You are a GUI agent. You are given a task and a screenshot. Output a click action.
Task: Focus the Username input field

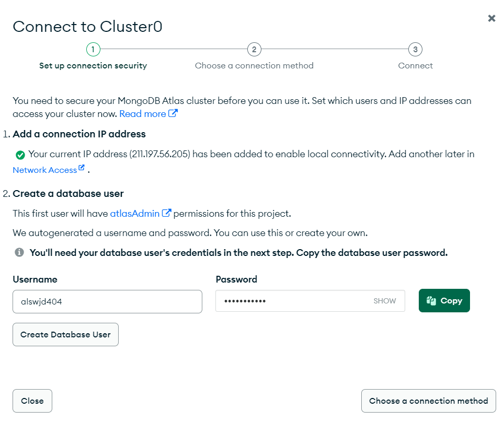(x=107, y=301)
